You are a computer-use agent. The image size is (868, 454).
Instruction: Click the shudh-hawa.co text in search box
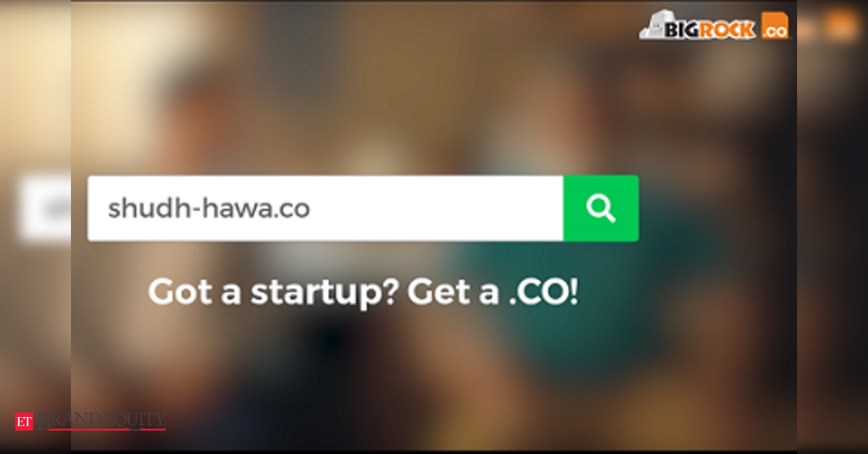pos(208,209)
